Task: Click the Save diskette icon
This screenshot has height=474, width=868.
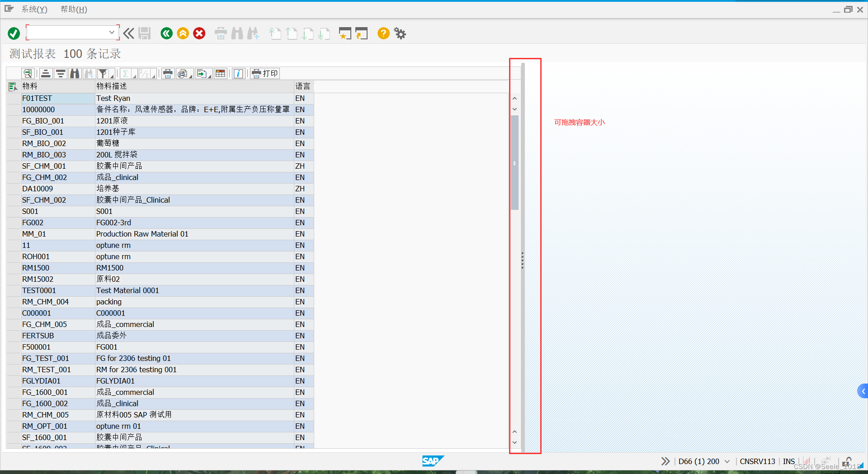Action: point(145,33)
